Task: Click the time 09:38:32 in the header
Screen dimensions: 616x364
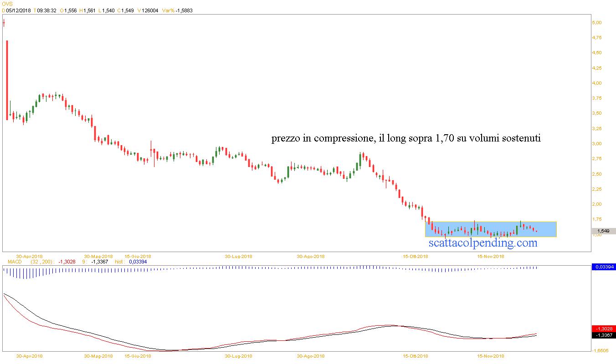Action: pyautogui.click(x=46, y=10)
